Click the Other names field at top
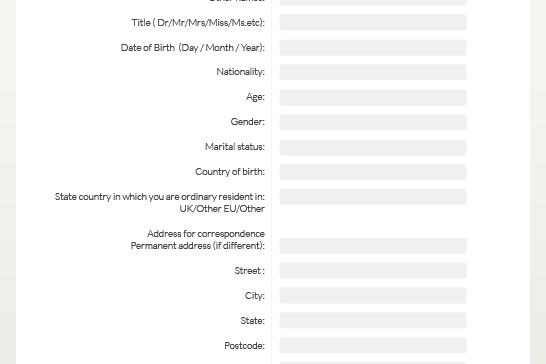This screenshot has height=364, width=546. pyautogui.click(x=373, y=2)
